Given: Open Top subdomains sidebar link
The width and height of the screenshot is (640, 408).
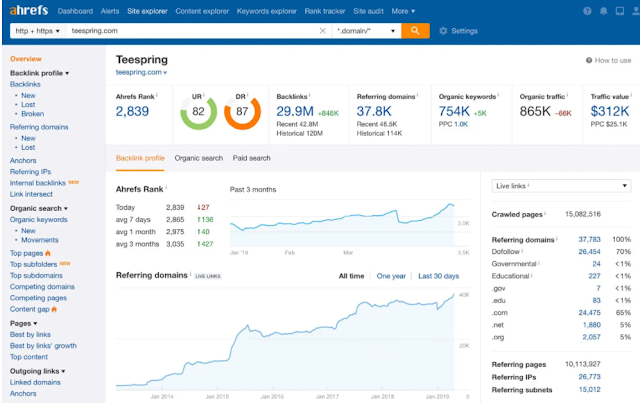Looking at the screenshot, I should pyautogui.click(x=36, y=276).
